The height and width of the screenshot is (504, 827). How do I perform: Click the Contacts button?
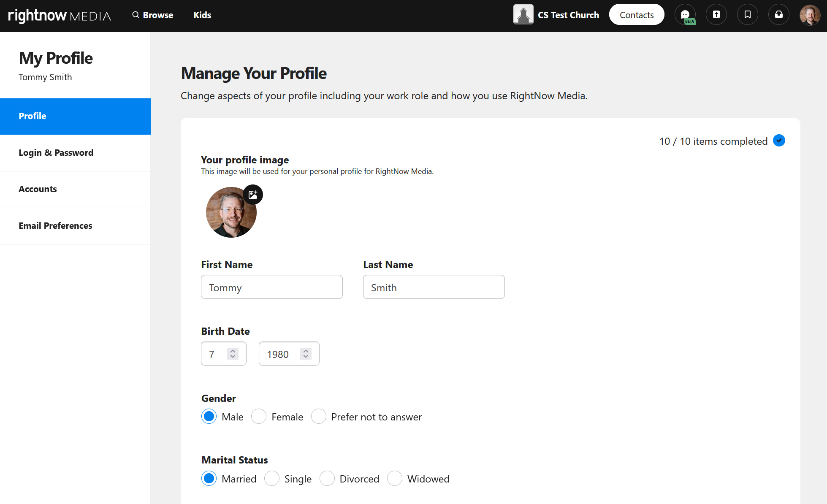click(x=636, y=15)
